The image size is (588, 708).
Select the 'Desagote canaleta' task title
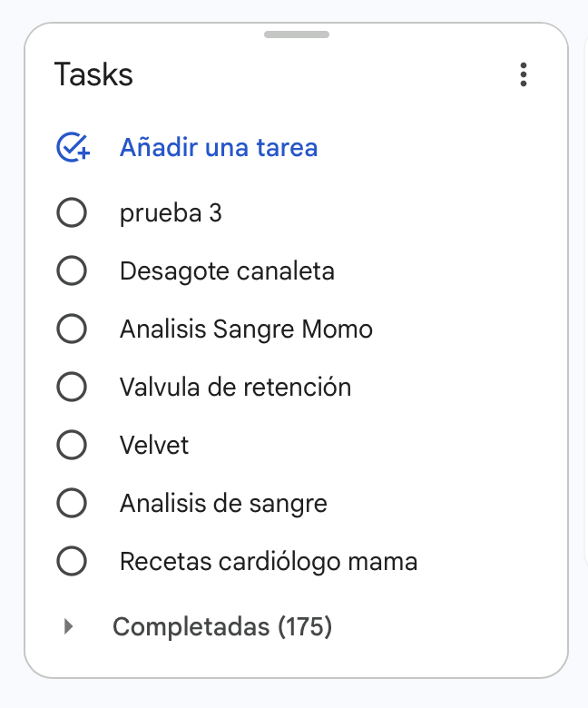tap(227, 271)
